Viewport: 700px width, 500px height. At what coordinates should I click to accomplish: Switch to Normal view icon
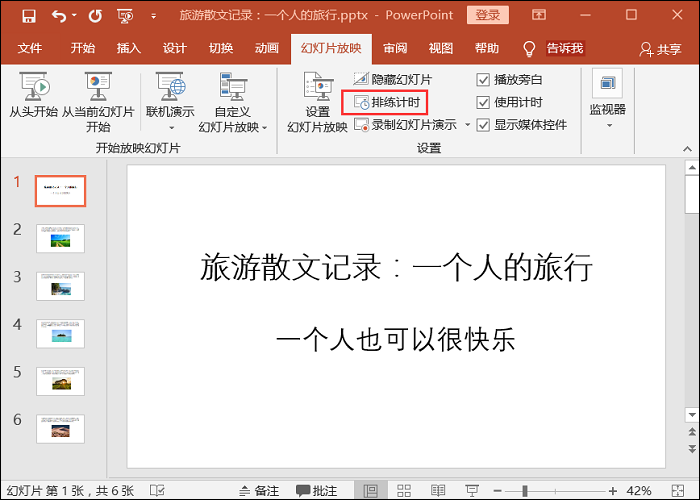click(371, 491)
